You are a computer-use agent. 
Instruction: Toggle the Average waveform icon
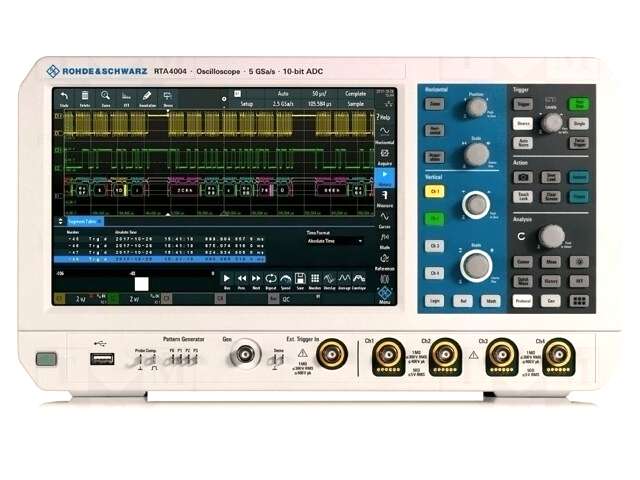(x=344, y=279)
